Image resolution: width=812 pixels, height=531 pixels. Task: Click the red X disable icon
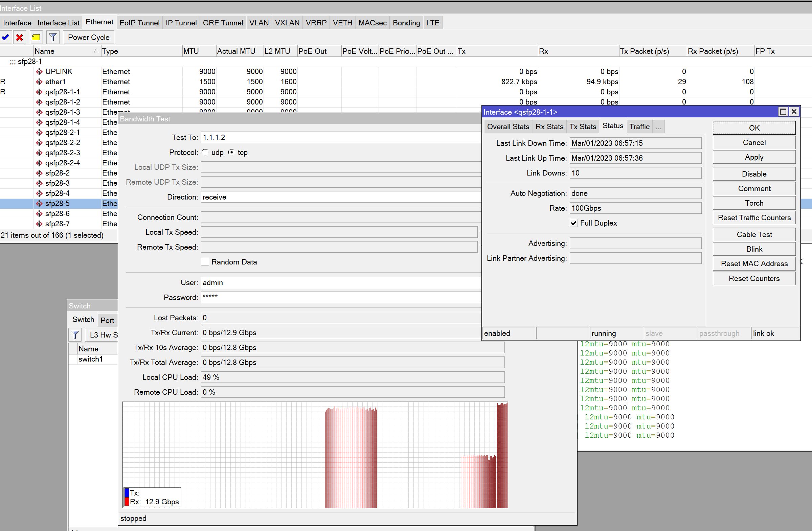pyautogui.click(x=19, y=37)
